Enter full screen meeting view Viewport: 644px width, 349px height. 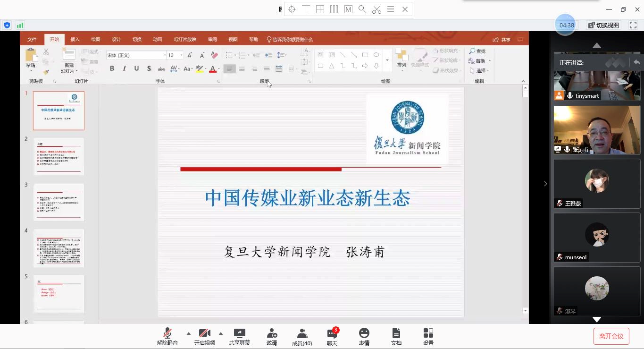point(633,25)
